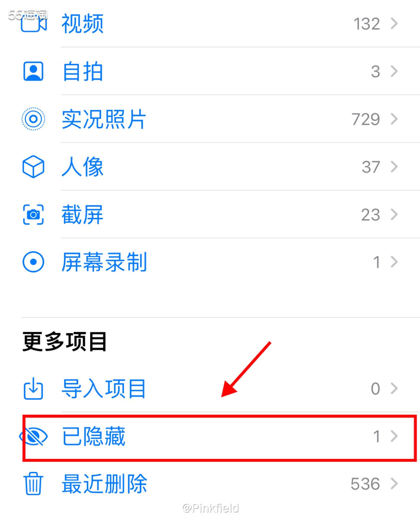Select the 729 count of Live Photos
Image resolution: width=420 pixels, height=525 pixels.
(366, 119)
